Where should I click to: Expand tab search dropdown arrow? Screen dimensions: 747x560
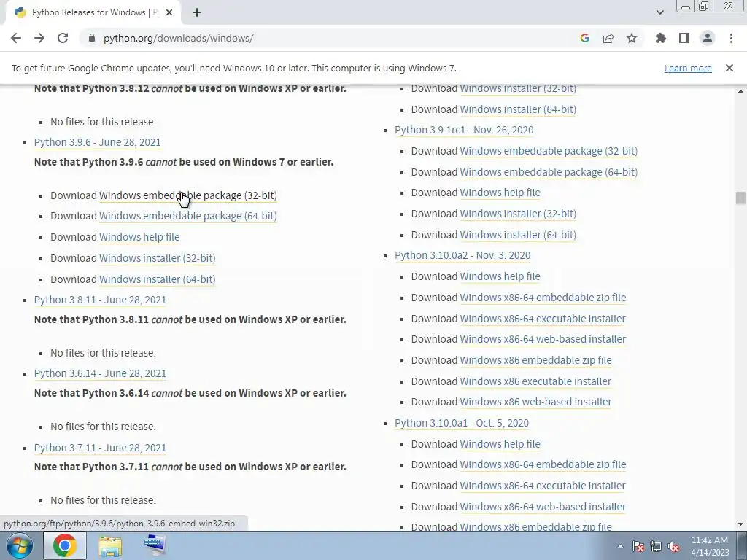659,12
